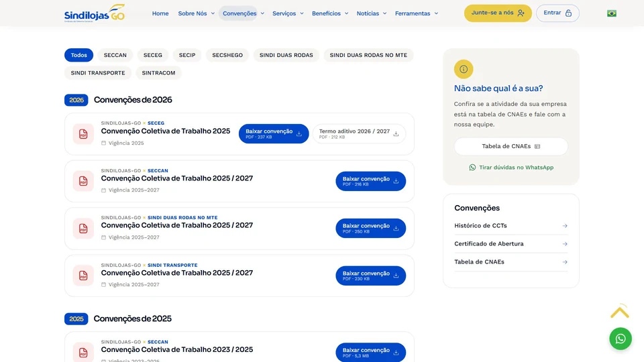Click calendar icon beside Vigência 2025
This screenshot has height=362, width=644.
(103, 143)
